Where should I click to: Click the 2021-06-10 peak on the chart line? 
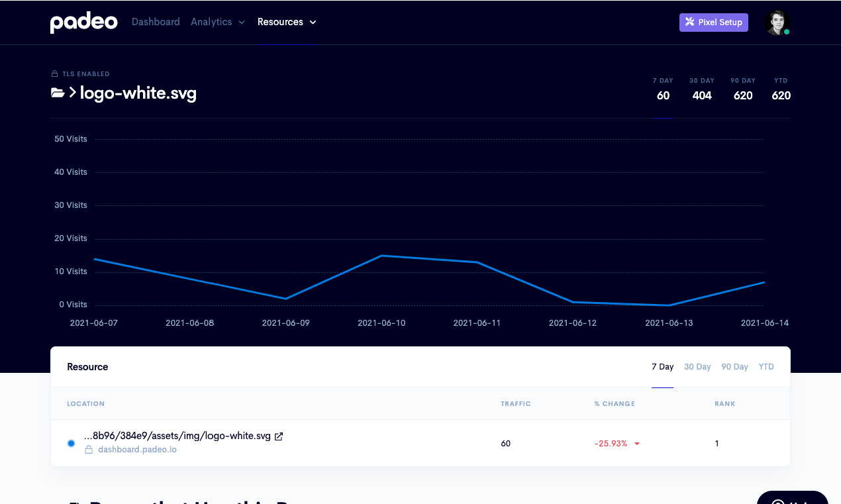[381, 256]
